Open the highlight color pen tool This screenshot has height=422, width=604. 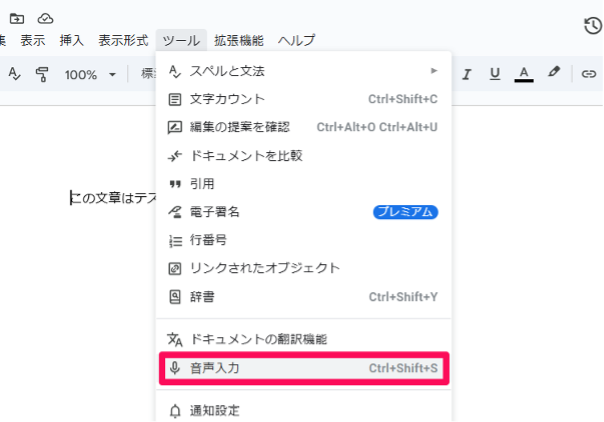pos(554,72)
